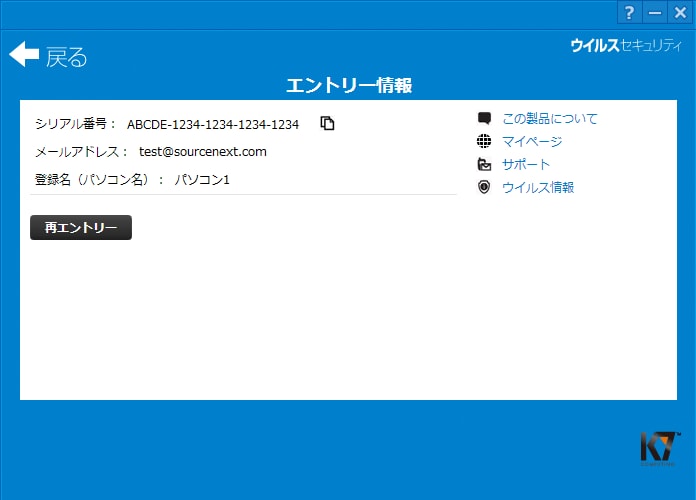Open the マイページ link

[x=532, y=142]
